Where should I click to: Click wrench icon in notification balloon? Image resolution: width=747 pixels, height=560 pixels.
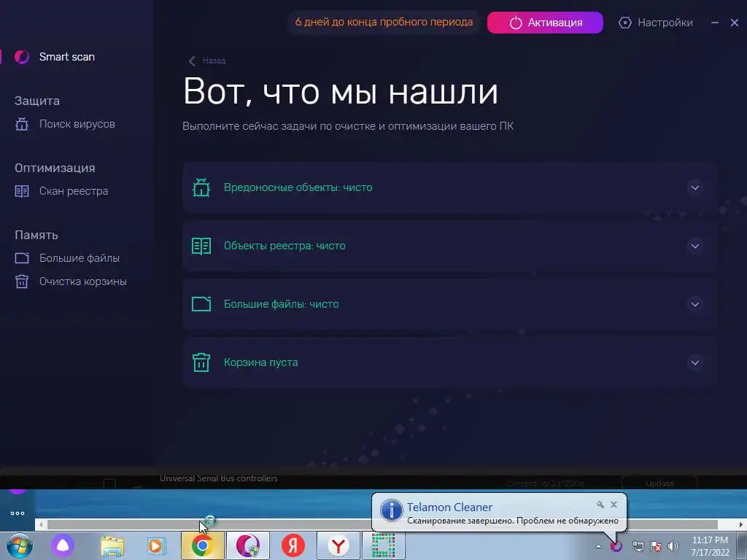600,505
